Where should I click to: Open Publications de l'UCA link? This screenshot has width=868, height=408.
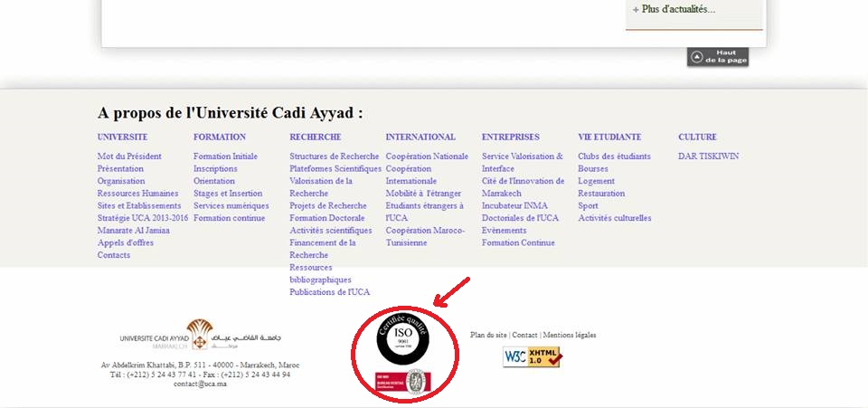(329, 292)
